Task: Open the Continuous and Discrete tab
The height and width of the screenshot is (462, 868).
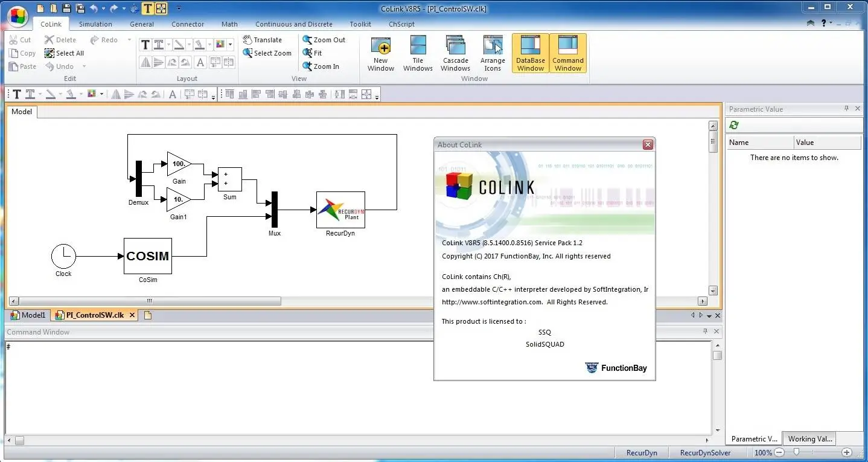Action: coord(294,24)
